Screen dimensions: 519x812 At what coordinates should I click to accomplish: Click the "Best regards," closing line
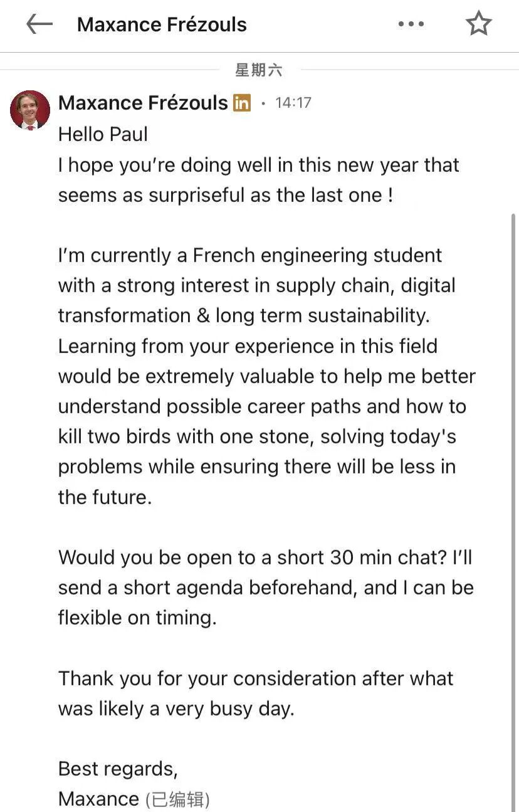coord(118,769)
